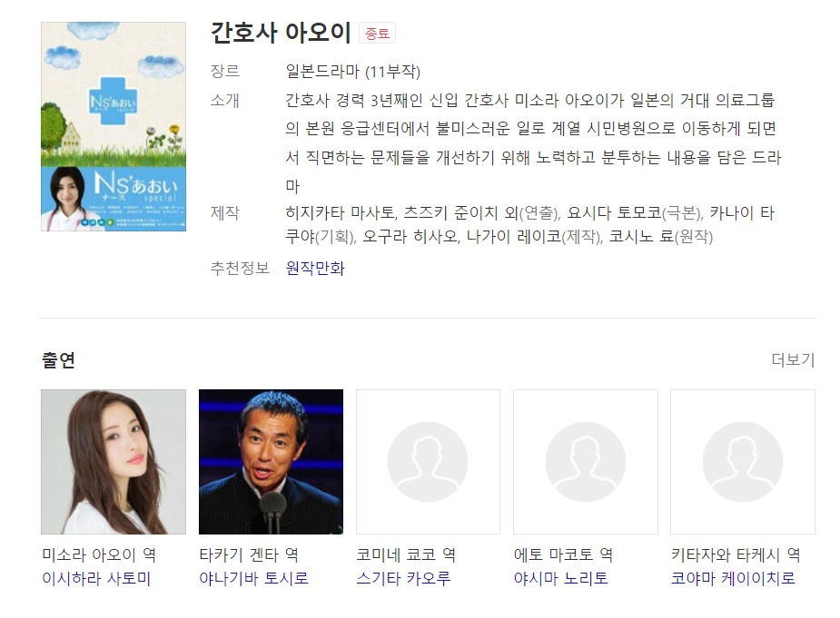
Task: Open 야나기바 토시로's profile photo
Action: 272,462
